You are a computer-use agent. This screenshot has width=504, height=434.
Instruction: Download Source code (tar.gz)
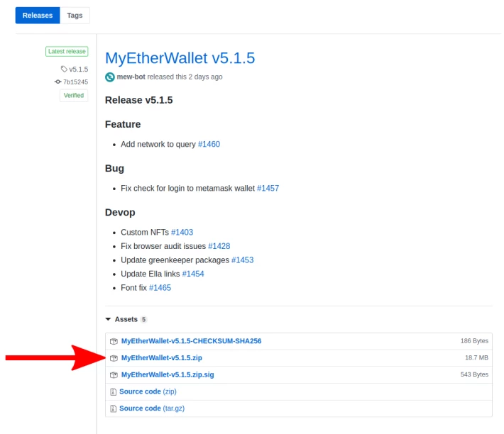[x=152, y=408]
